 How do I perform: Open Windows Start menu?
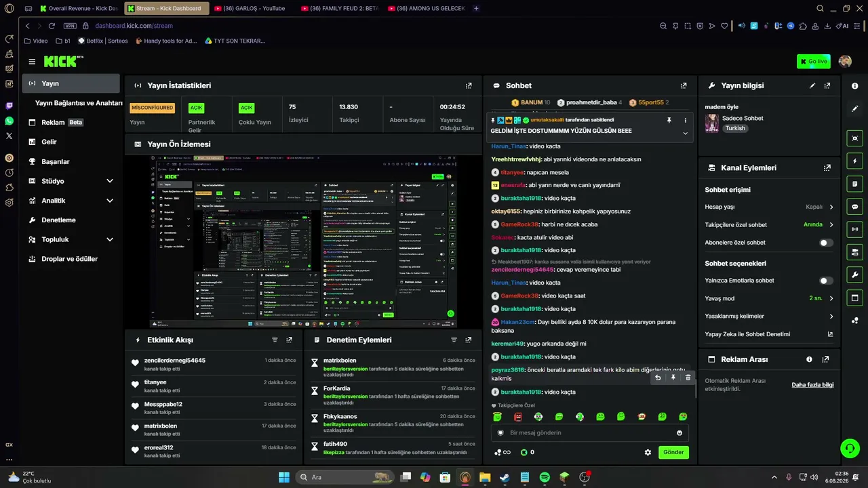pos(283,477)
